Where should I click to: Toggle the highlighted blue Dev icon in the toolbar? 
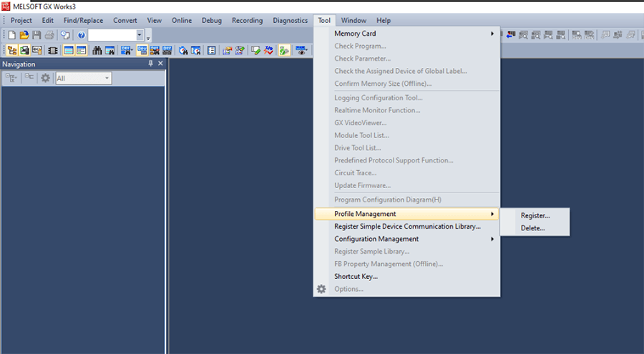(142, 51)
